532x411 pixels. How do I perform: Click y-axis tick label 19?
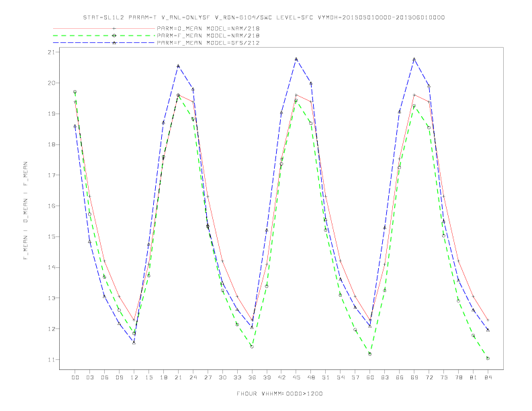[52, 113]
